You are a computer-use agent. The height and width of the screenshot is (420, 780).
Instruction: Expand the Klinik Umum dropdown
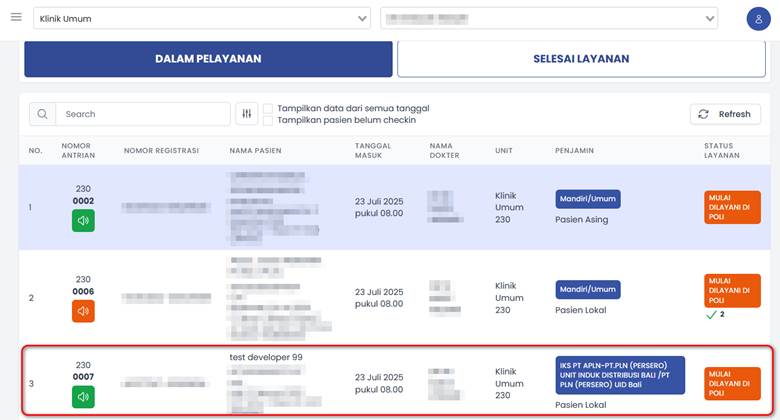(202, 19)
